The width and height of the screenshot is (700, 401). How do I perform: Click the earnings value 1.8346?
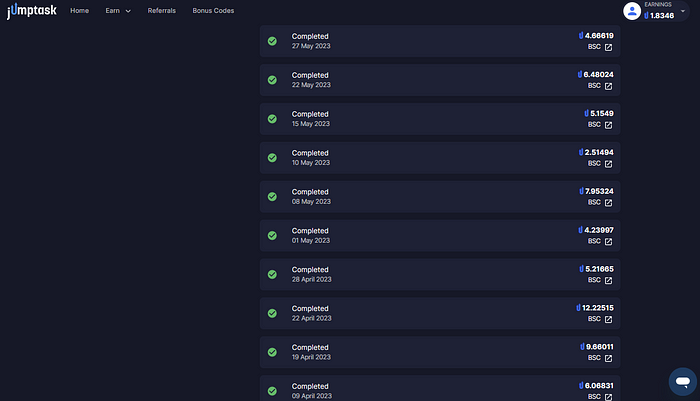point(662,16)
